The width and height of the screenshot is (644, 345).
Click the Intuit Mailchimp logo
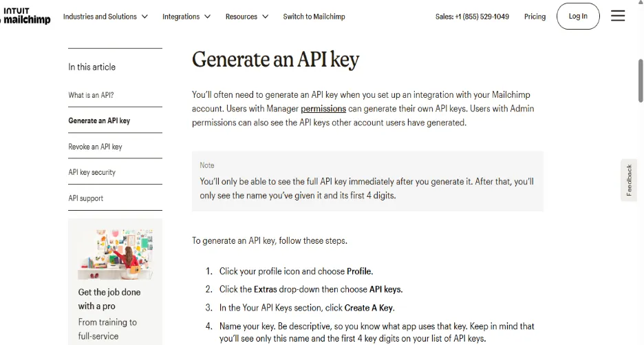[x=26, y=16]
